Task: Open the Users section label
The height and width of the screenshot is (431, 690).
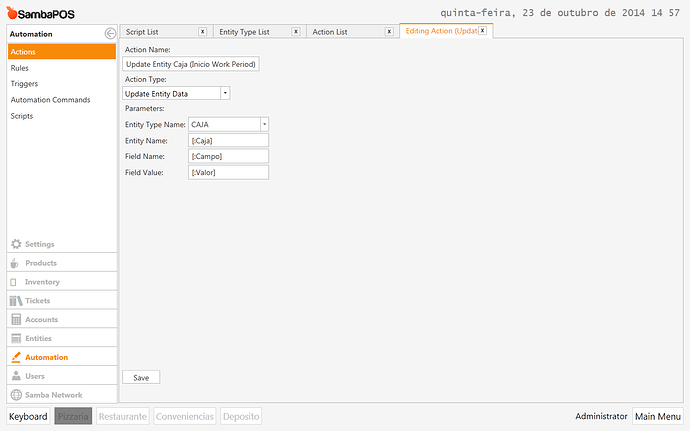Action: 35,376
